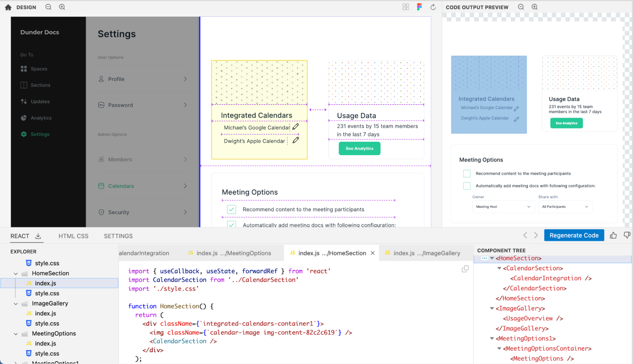Go to previous generation arrow
This screenshot has height=364, width=633.
[525, 235]
